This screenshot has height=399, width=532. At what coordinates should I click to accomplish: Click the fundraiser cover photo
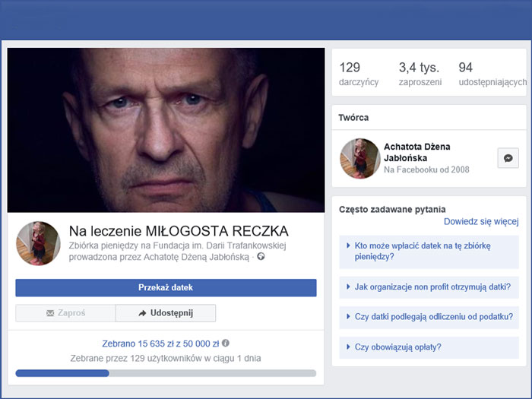pos(166,130)
